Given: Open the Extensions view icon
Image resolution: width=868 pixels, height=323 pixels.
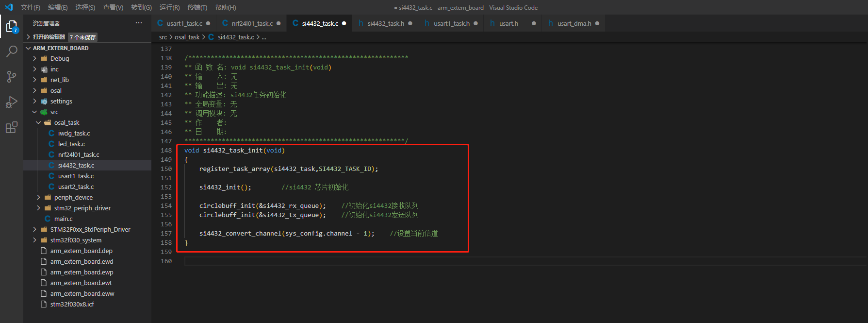Looking at the screenshot, I should click(12, 128).
